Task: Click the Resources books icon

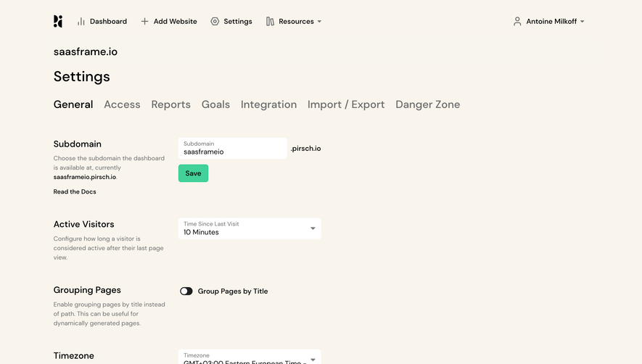Action: 270,21
